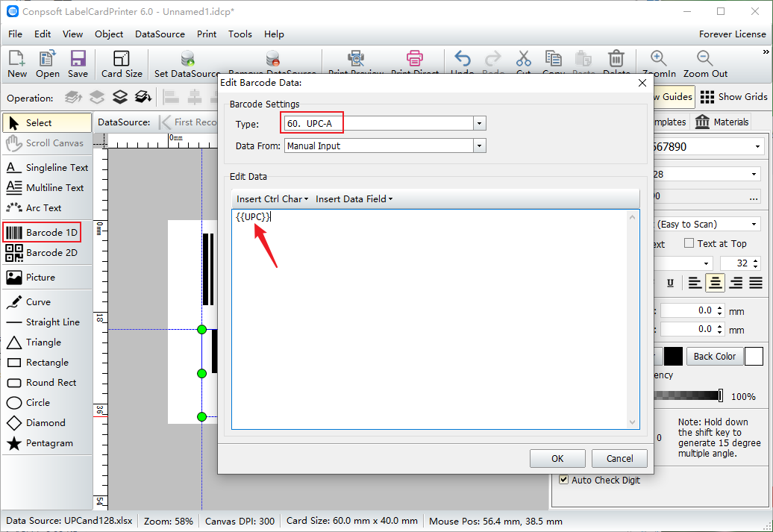Open the File menu

pos(15,34)
